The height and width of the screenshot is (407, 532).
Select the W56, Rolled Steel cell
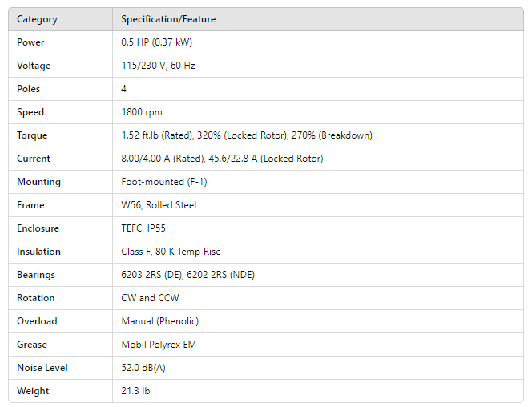(x=159, y=205)
